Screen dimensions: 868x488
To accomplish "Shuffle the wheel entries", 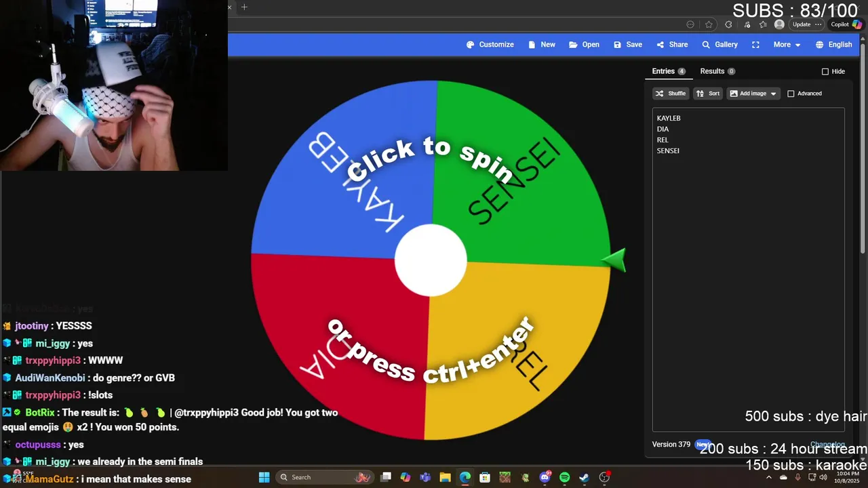I will [x=671, y=94].
